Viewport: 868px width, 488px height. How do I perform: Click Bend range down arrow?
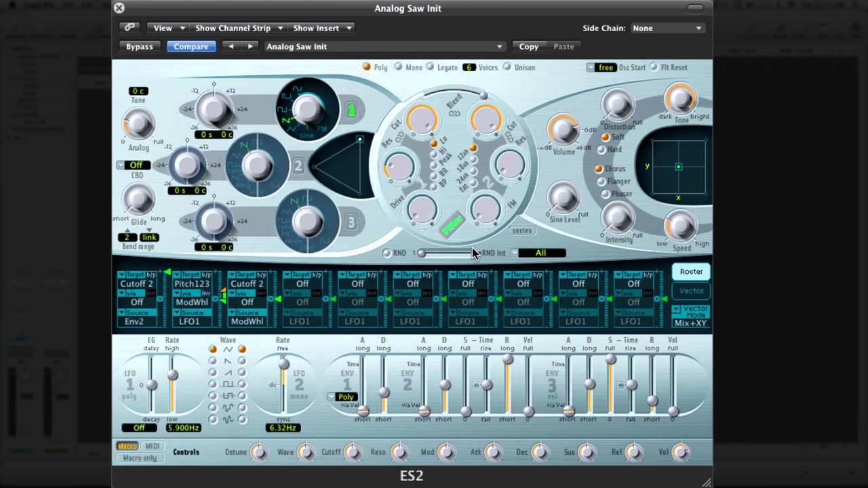pos(149,230)
